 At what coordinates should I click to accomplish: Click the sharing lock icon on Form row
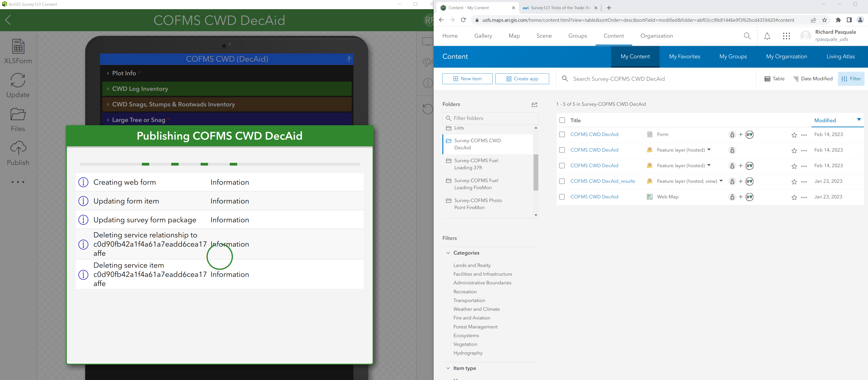[x=732, y=135]
